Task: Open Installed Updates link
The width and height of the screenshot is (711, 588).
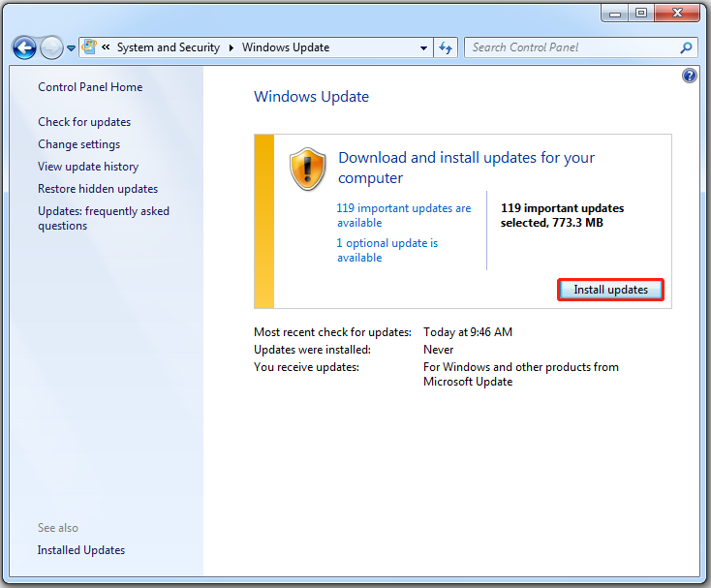Action: [x=81, y=550]
